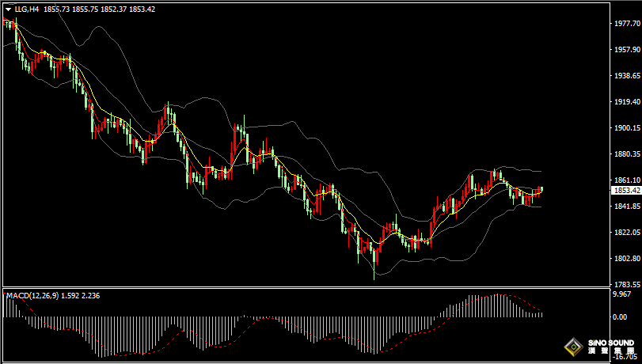This screenshot has height=364, width=642.
Task: Click the 1900.15 price axis label
Action: (x=626, y=128)
